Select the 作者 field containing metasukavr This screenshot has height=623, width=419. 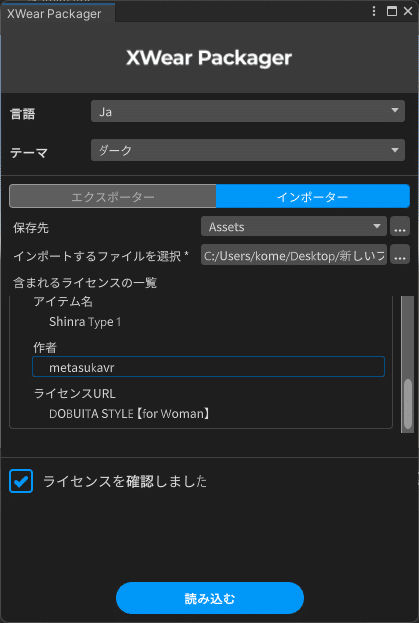[x=209, y=367]
